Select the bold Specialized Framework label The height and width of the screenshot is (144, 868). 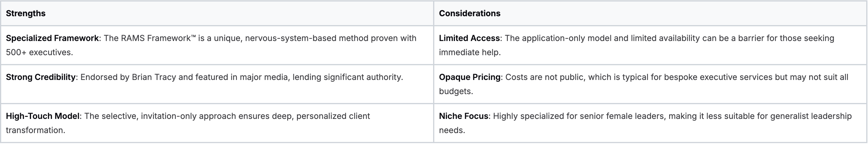coord(52,38)
